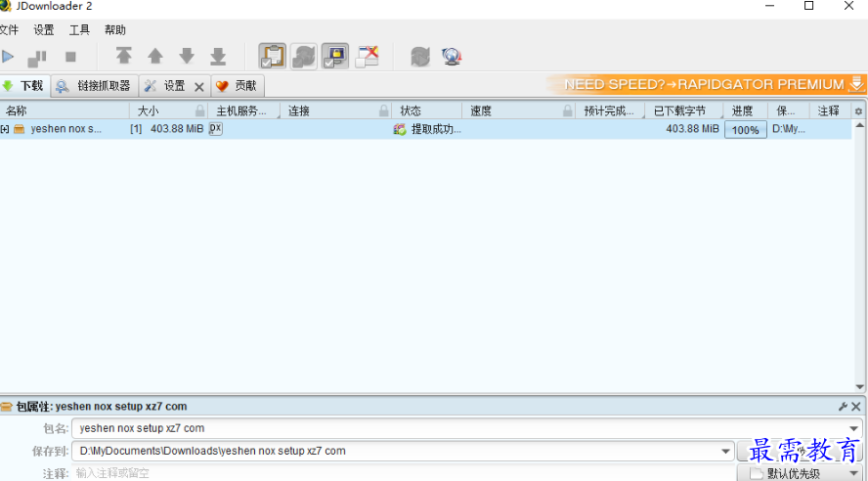Click the host service icon in package row
Image resolution: width=868 pixels, height=481 pixels.
(215, 129)
